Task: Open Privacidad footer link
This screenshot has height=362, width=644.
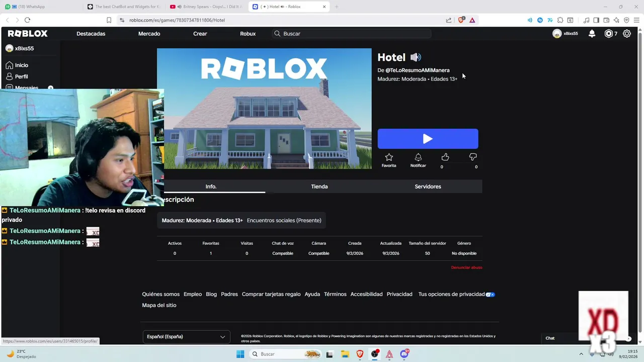Action: point(399,294)
